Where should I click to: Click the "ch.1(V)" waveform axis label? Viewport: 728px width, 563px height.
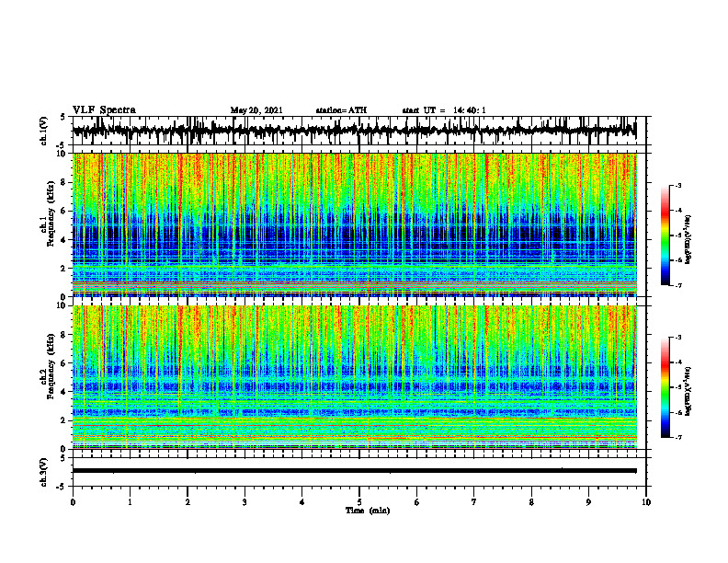(x=43, y=131)
